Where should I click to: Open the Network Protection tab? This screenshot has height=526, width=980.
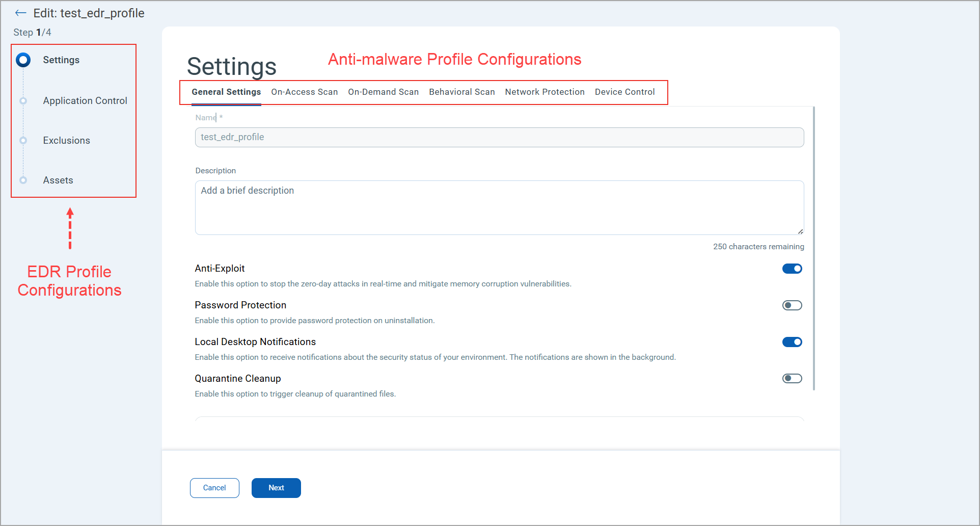(x=545, y=92)
